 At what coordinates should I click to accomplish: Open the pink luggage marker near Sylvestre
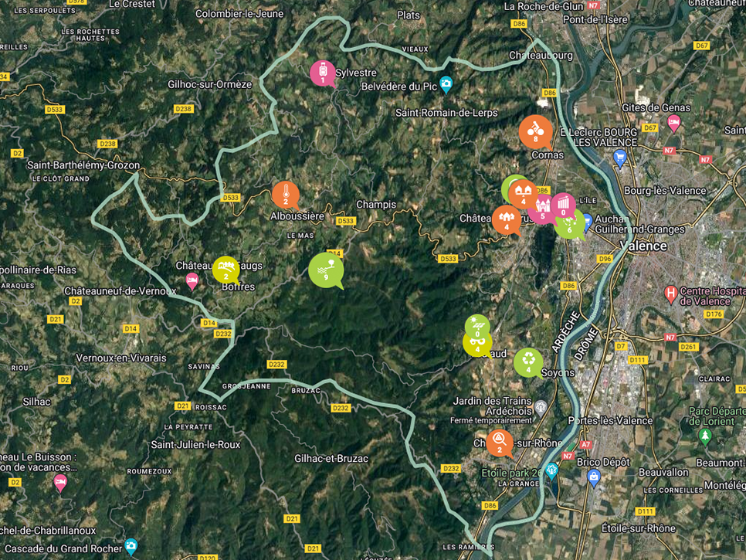323,73
